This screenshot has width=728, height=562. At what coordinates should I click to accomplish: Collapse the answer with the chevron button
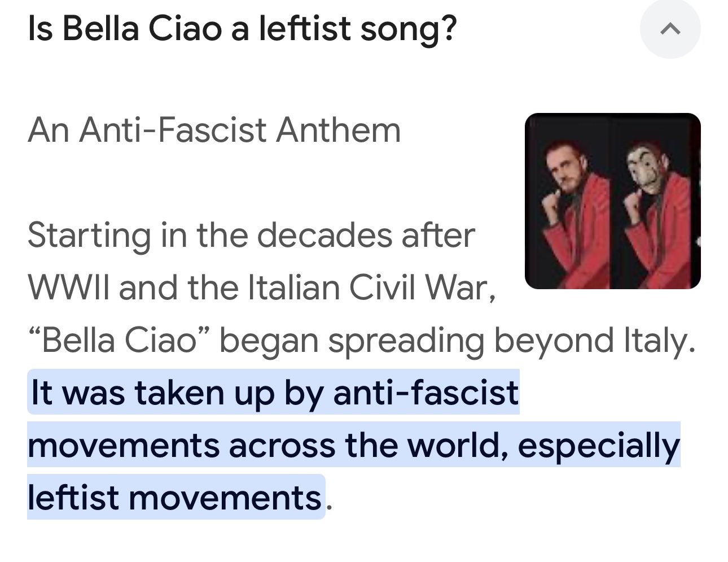coord(670,29)
